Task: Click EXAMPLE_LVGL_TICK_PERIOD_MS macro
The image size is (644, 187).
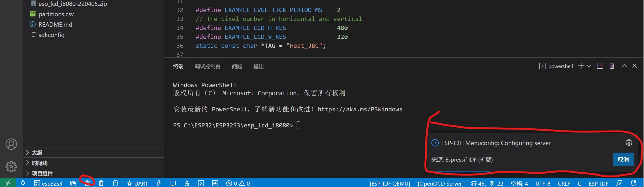Action: pos(273,10)
